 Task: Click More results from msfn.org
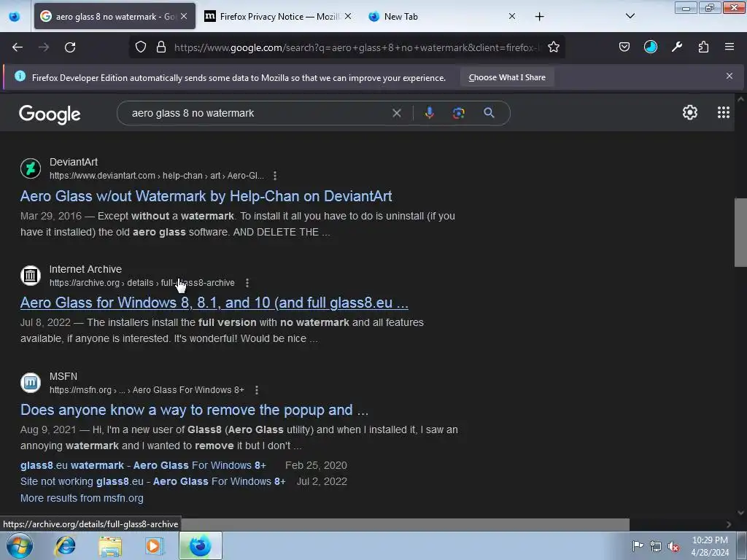(82, 498)
